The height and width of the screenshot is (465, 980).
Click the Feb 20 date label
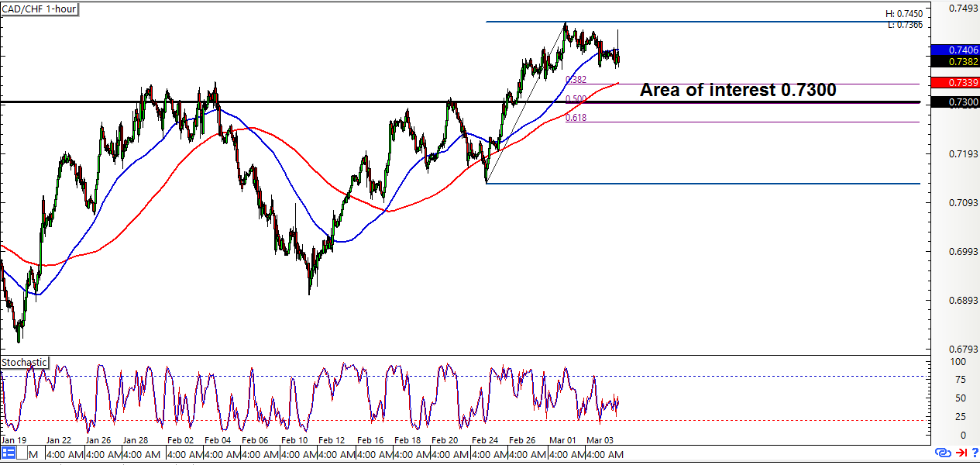pyautogui.click(x=446, y=439)
